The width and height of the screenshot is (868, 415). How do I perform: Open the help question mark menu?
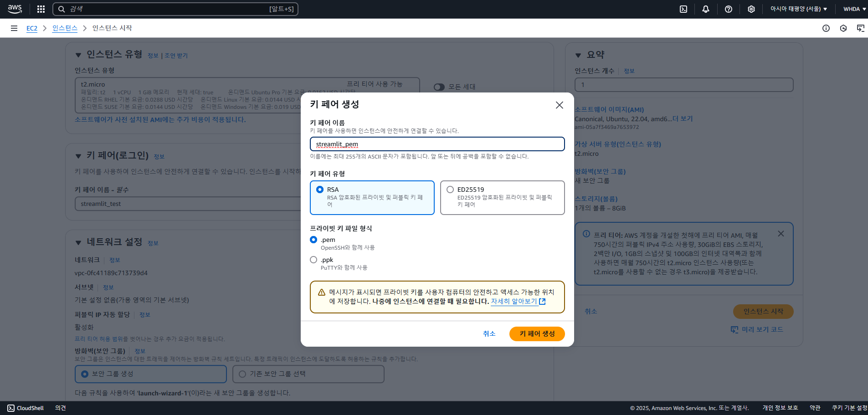coord(729,9)
